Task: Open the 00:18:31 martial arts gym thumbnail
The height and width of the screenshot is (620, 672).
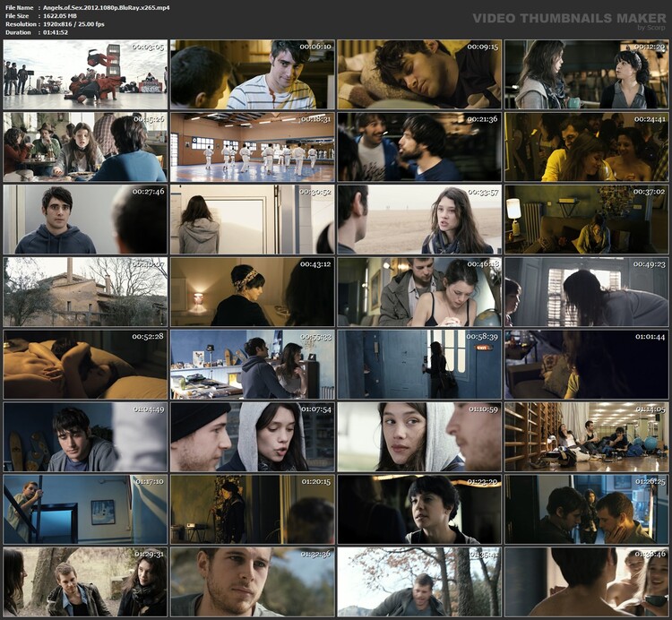Action: (252, 147)
